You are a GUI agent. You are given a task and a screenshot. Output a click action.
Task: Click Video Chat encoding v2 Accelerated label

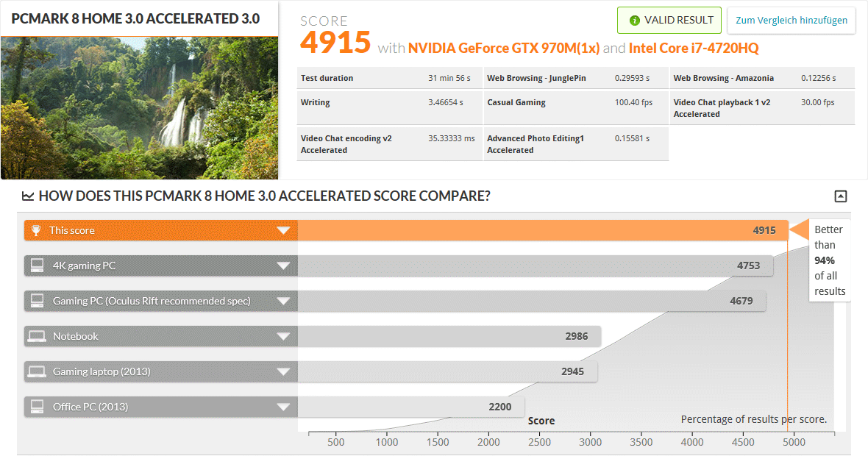click(x=346, y=144)
